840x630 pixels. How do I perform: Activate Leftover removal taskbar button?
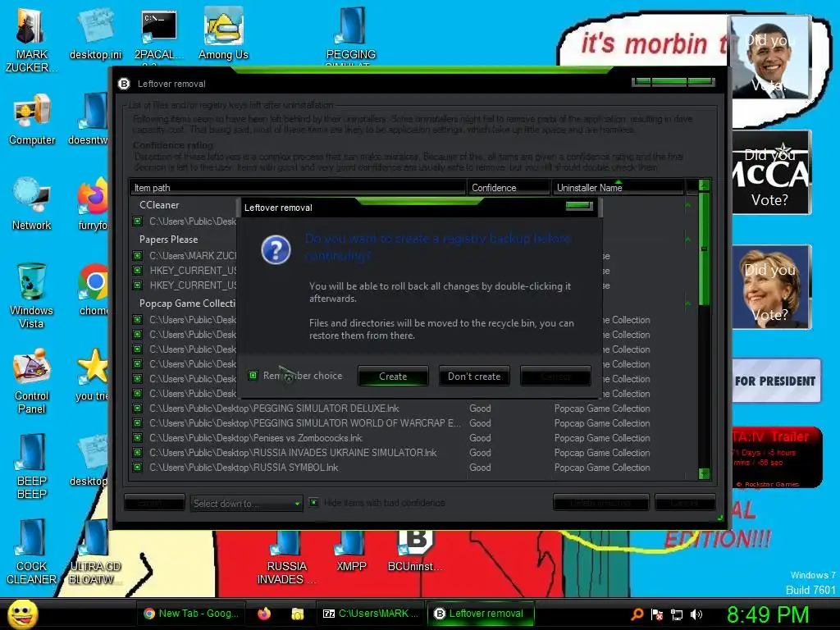(x=481, y=614)
